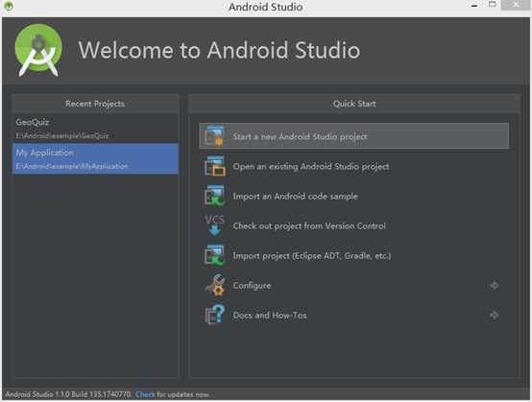Click the Android Studio 1.1.0 build text
This screenshot has width=532, height=402.
(68, 394)
